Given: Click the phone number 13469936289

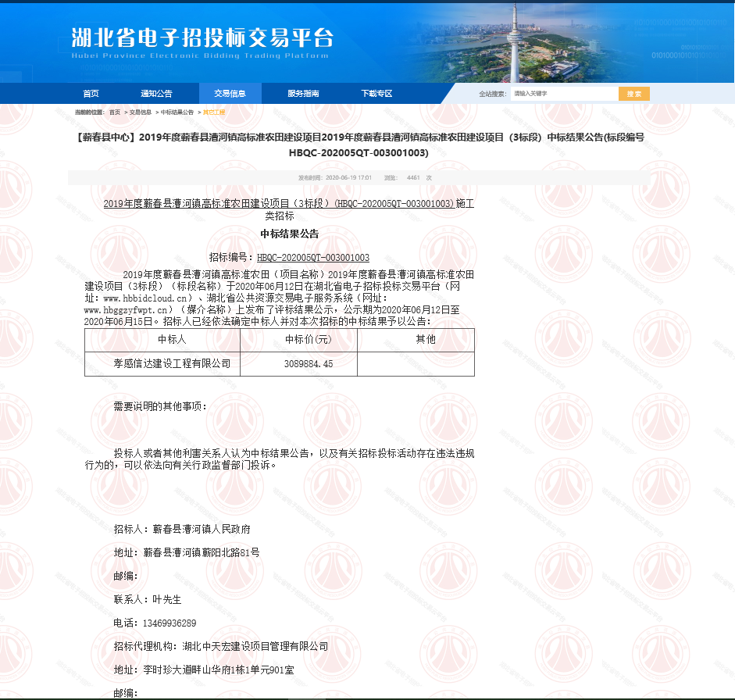Looking at the screenshot, I should (x=168, y=623).
